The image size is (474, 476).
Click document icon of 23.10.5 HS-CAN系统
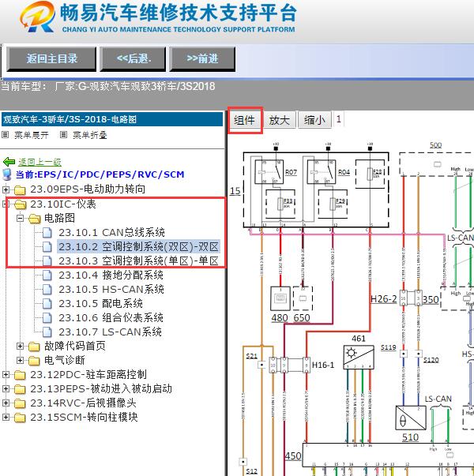tap(47, 289)
